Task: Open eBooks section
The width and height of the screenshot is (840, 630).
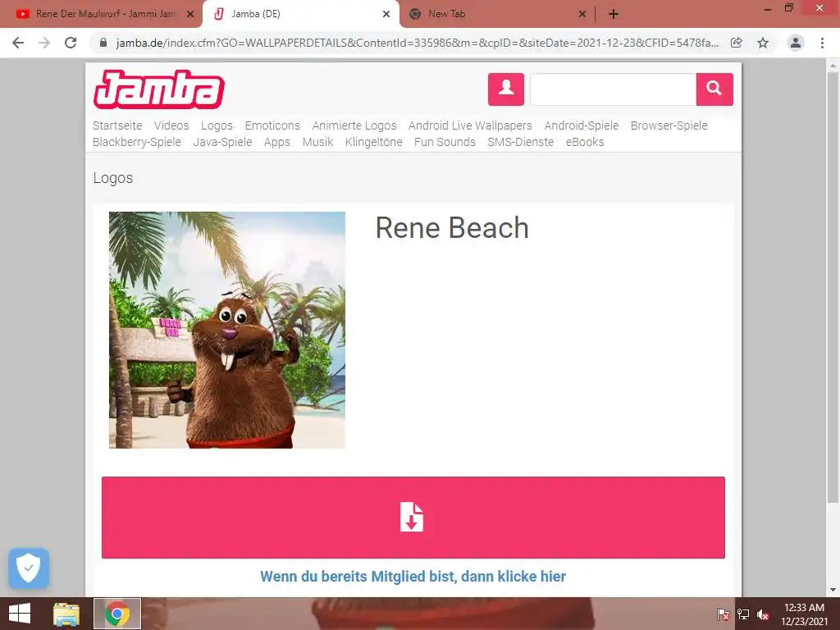Action: click(x=584, y=142)
